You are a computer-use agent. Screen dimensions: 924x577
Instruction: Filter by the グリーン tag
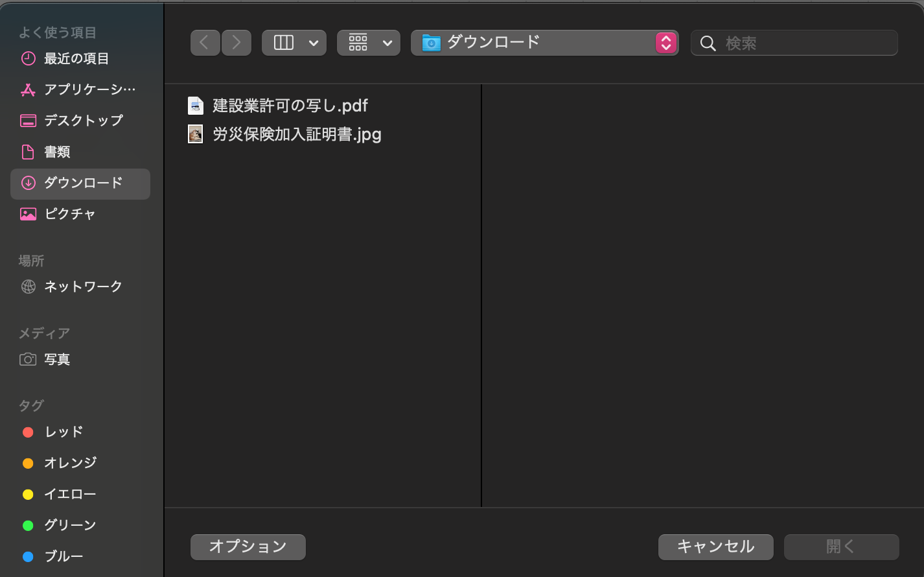coord(80,525)
